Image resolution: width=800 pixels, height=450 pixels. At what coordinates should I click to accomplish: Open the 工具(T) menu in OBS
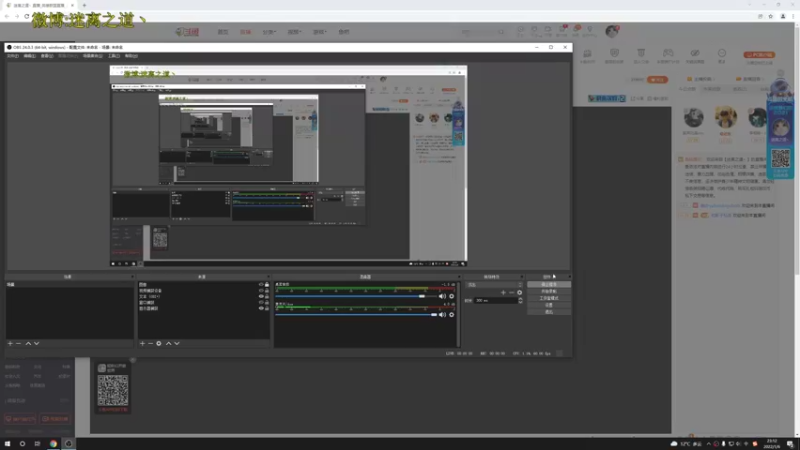click(x=114, y=56)
